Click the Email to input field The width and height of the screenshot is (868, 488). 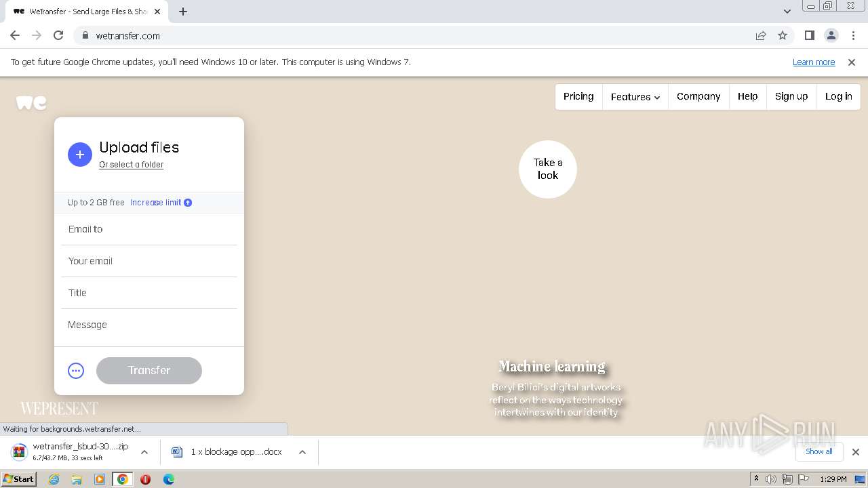pyautogui.click(x=149, y=230)
